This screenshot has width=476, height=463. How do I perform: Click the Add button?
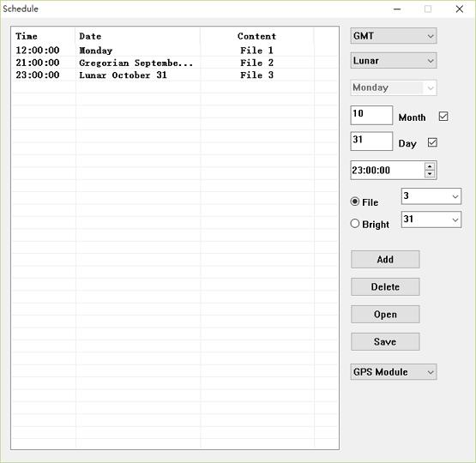pyautogui.click(x=385, y=260)
